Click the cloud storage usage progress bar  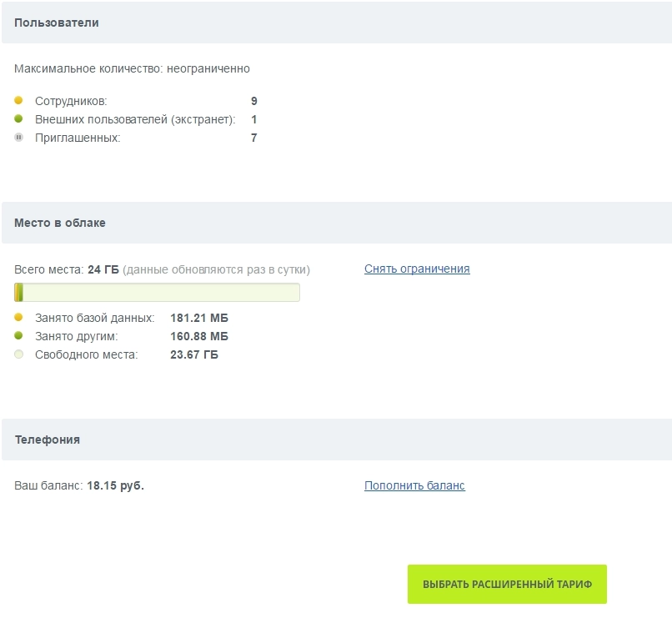(x=157, y=293)
